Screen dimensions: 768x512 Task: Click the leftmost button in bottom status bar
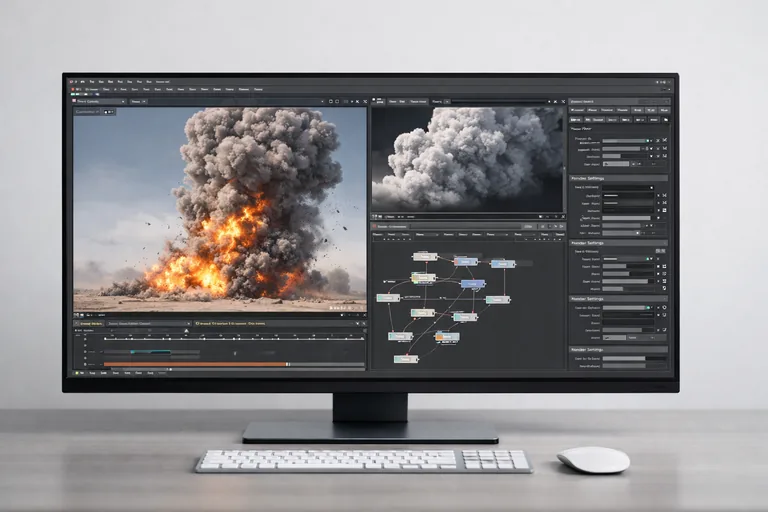coord(77,374)
